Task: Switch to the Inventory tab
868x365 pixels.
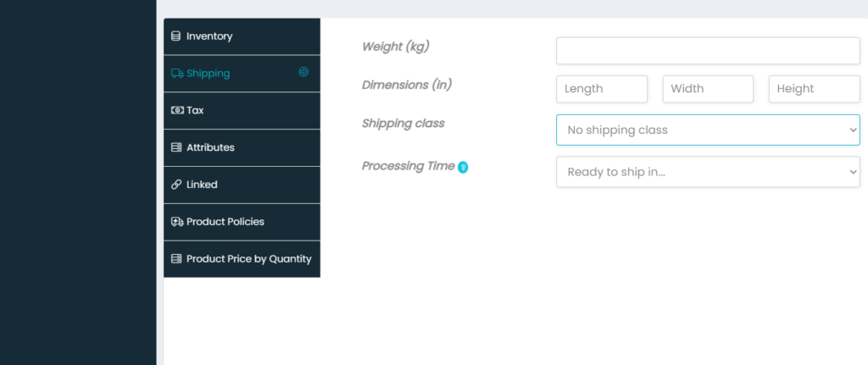Action: (x=209, y=36)
